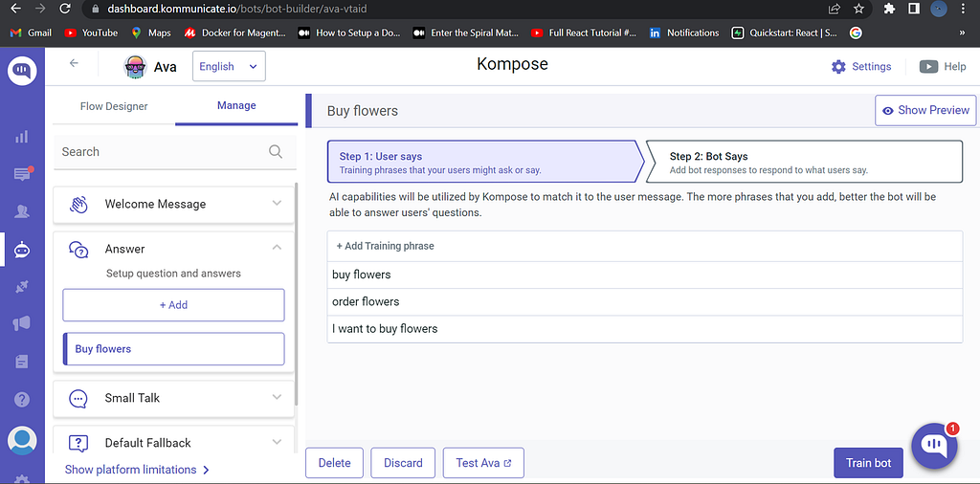
Task: Go back using the left arrow beside Ava
Action: pos(74,63)
